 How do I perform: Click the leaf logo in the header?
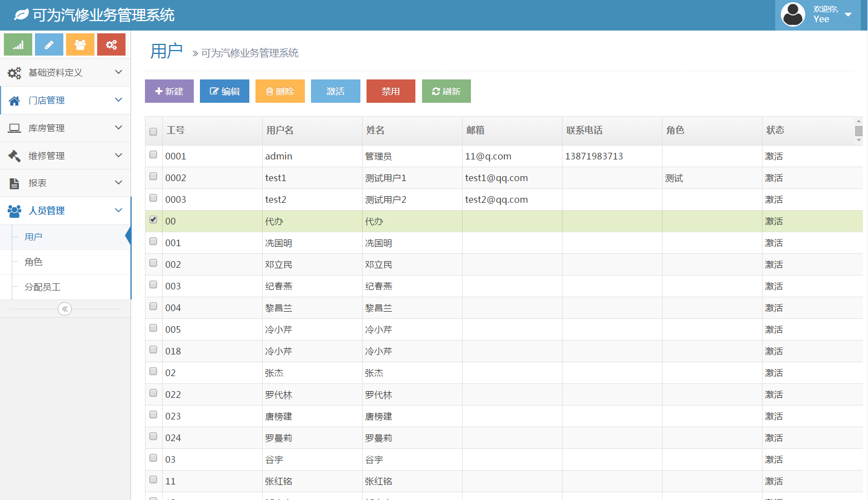[21, 15]
